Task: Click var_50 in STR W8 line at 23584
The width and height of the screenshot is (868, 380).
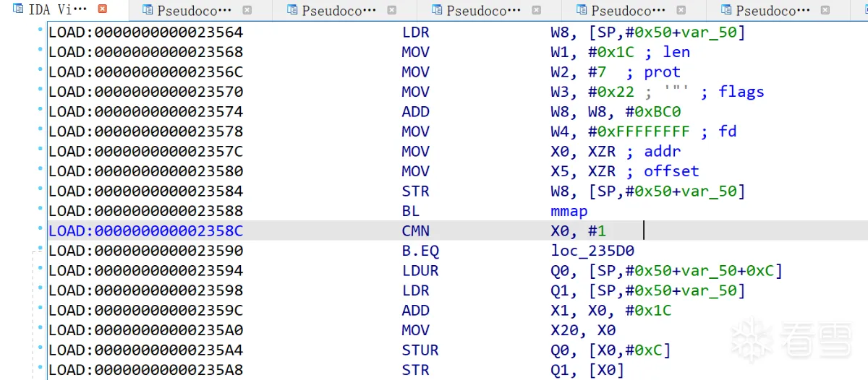Action: click(710, 191)
